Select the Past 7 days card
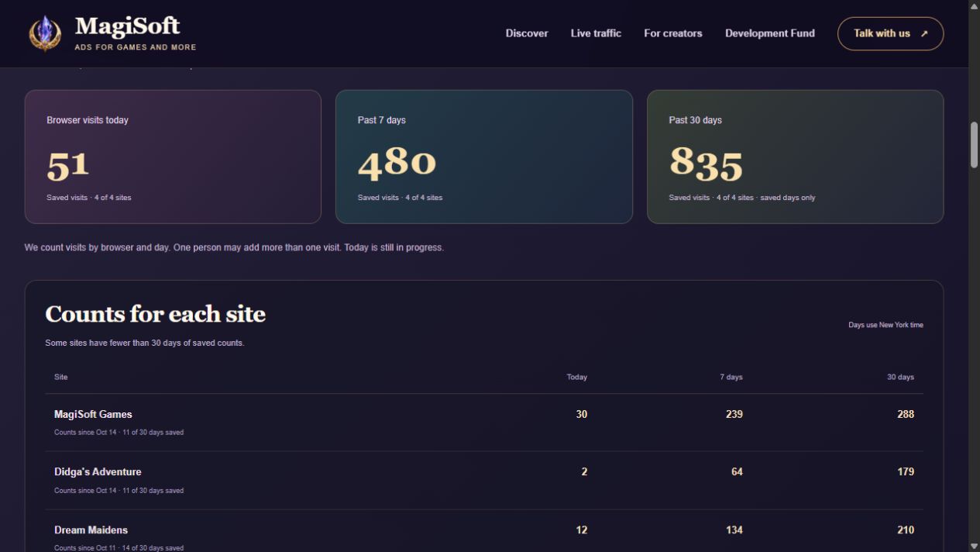The image size is (980, 552). click(x=484, y=157)
